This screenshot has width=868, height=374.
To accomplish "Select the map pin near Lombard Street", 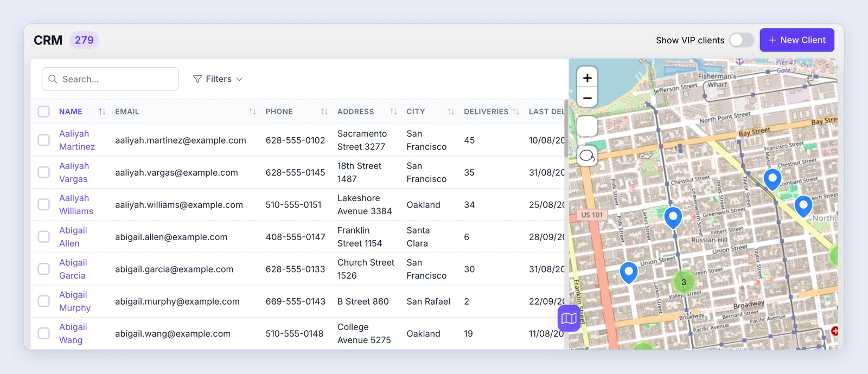I will click(x=772, y=179).
